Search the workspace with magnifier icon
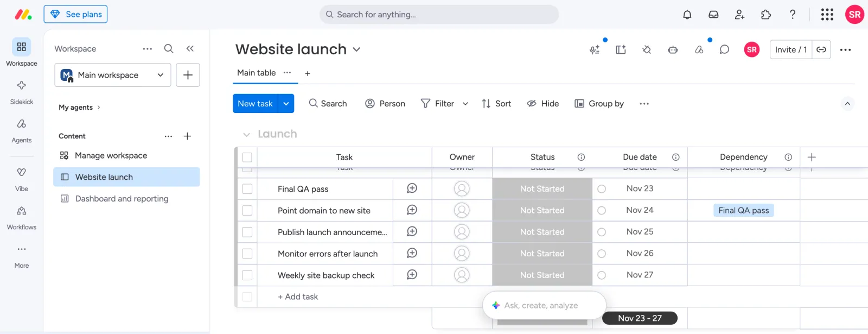This screenshot has width=868, height=334. [169, 48]
